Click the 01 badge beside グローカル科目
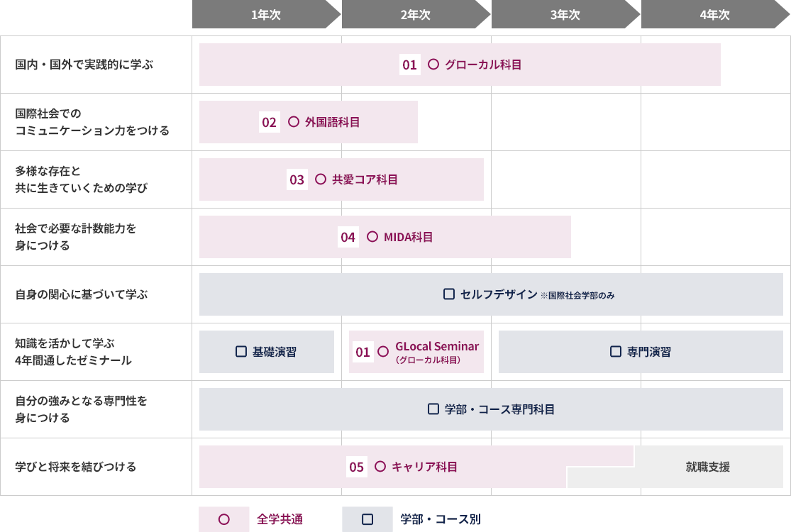Image resolution: width=791 pixels, height=532 pixels. [x=409, y=65]
